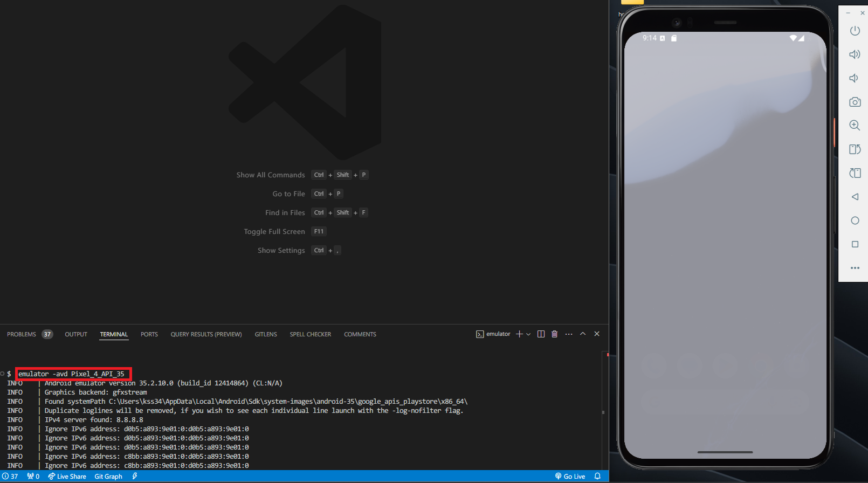Click errors count 37 in status bar
This screenshot has width=868, height=483.
coord(10,477)
